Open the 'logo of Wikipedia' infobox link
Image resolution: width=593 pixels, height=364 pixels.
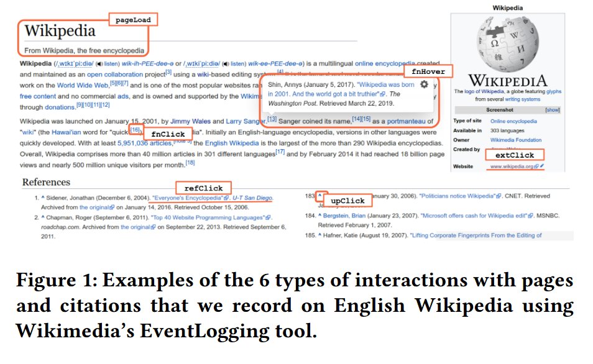coord(484,91)
